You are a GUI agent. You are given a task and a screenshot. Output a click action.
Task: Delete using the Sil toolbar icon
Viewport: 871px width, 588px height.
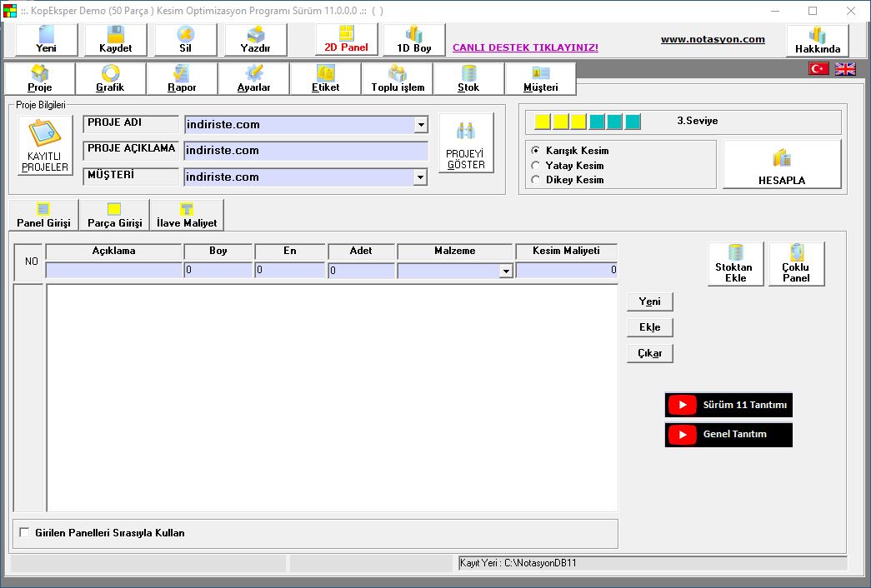pos(186,39)
